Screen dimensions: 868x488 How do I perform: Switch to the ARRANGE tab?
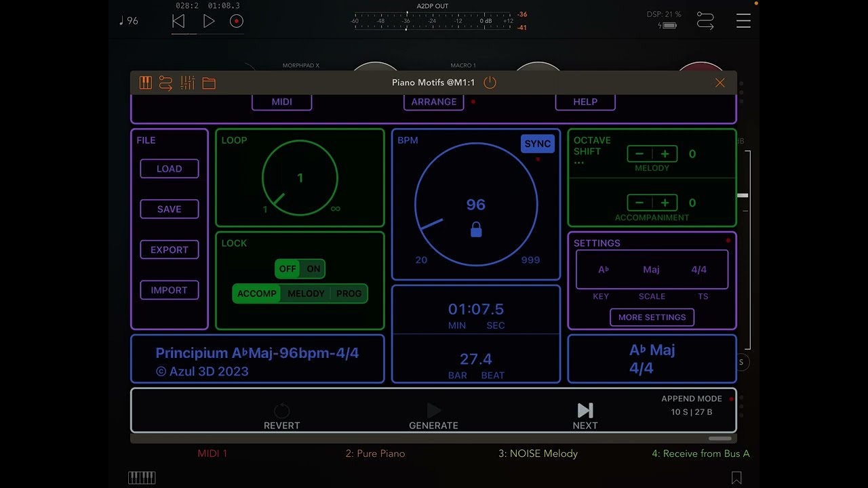coord(434,102)
